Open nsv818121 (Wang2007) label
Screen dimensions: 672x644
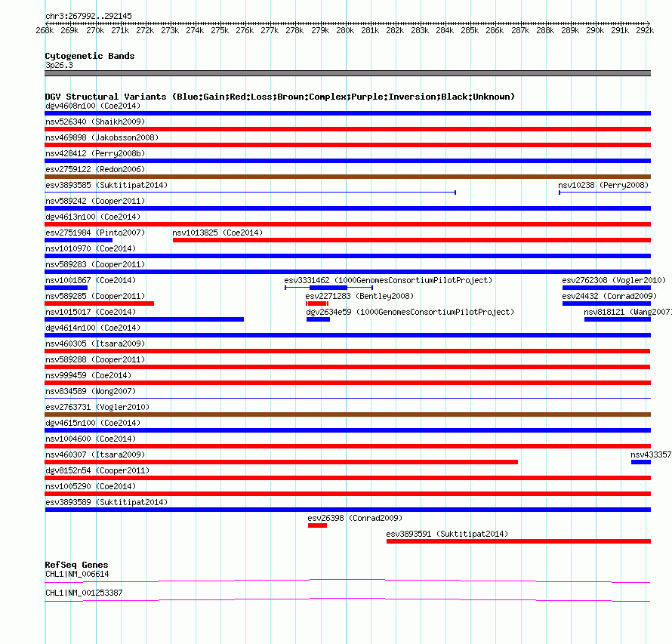[x=628, y=312]
